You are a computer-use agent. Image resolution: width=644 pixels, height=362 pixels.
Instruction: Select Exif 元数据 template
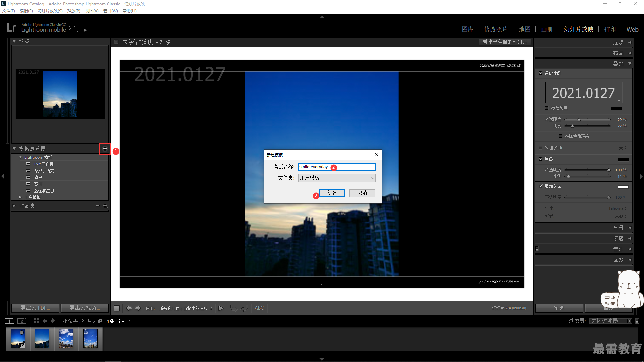click(44, 164)
